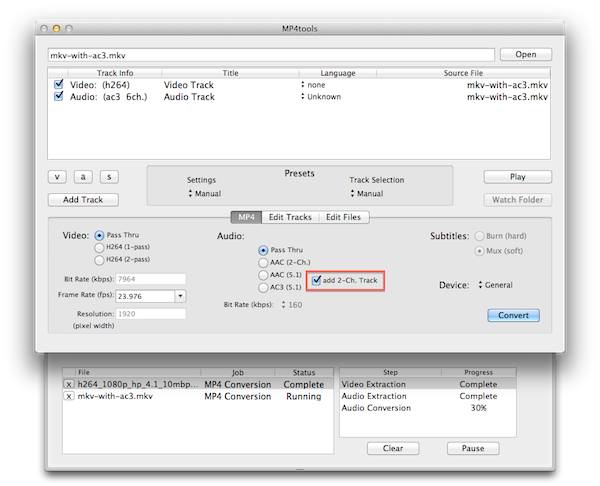Click the s track button
The width and height of the screenshot is (600, 486).
[109, 177]
